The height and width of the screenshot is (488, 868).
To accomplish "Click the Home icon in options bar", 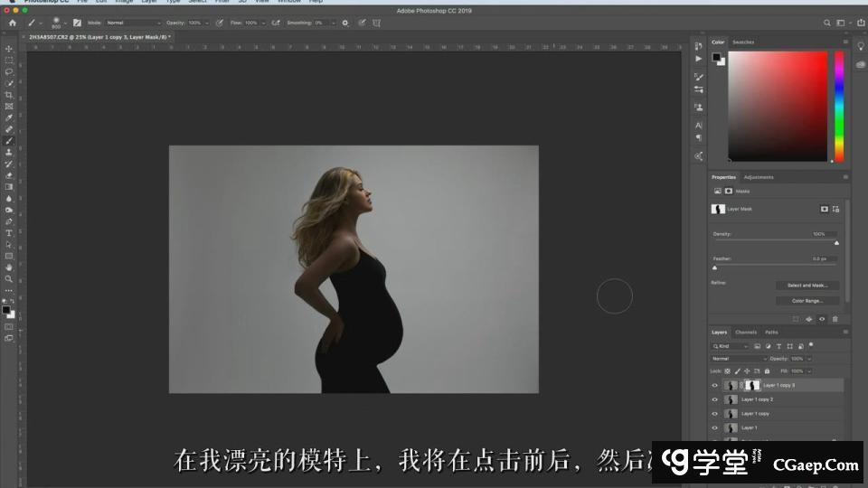I will click(x=12, y=23).
